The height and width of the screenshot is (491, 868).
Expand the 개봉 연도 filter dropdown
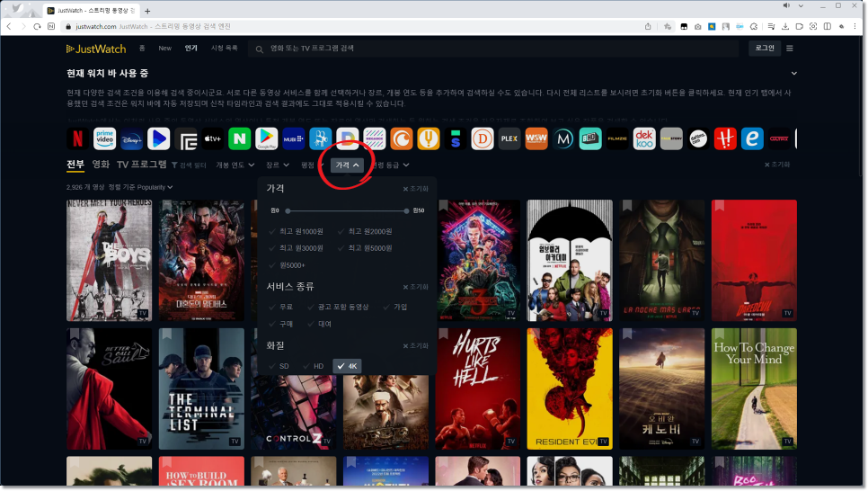pyautogui.click(x=235, y=165)
